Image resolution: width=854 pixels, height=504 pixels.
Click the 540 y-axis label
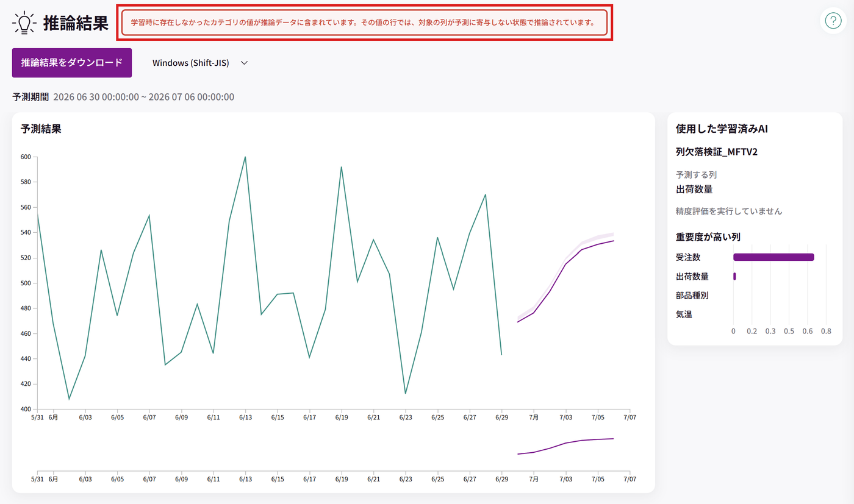26,232
